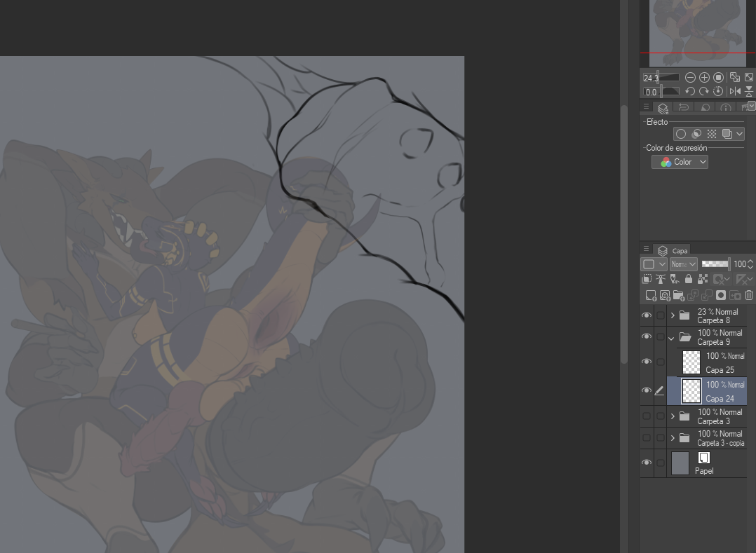Flip canvas horizontally in Navigator
This screenshot has width=756, height=553.
[x=735, y=91]
